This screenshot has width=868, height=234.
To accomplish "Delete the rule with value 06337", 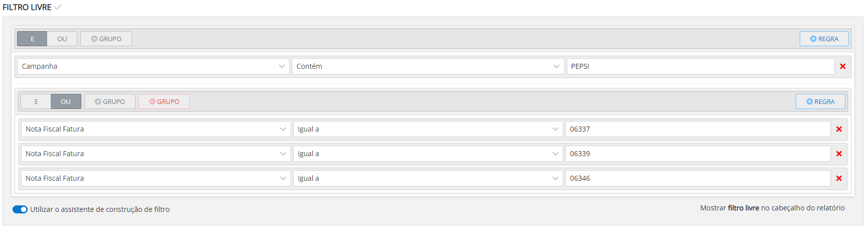I will [838, 129].
